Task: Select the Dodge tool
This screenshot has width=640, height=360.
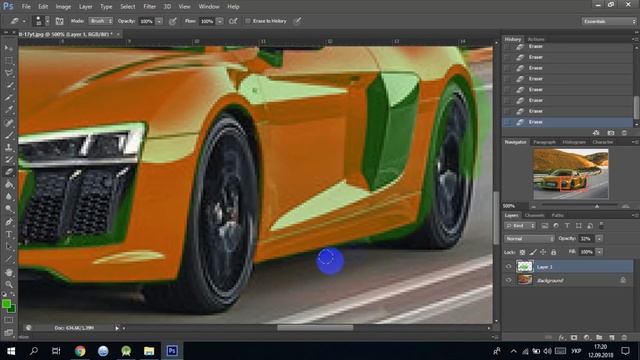Action: tap(9, 209)
